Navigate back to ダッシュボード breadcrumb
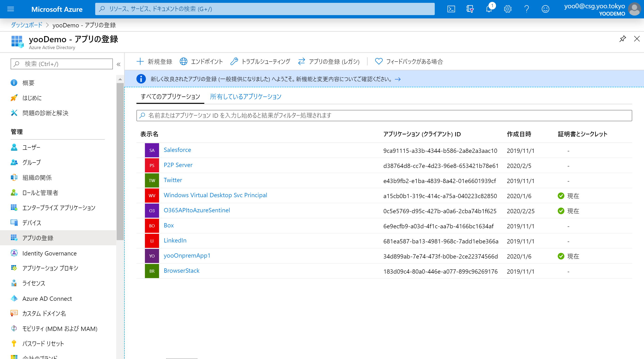 coord(26,25)
